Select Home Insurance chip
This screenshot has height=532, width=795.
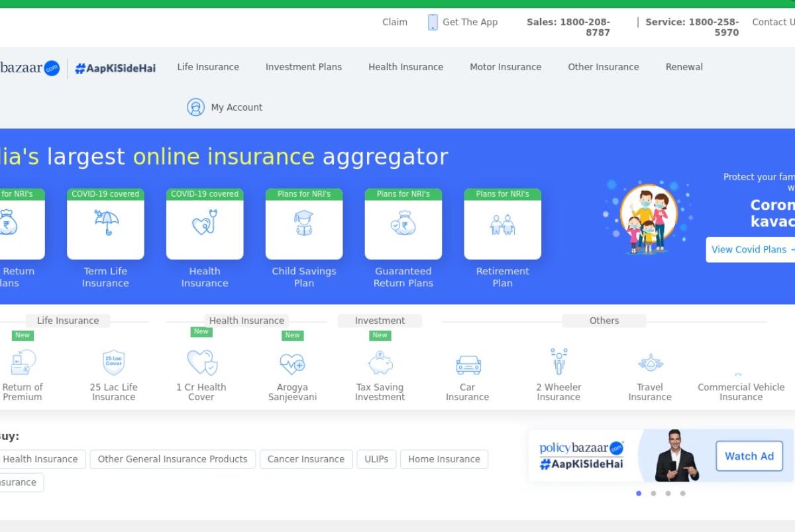[x=444, y=459]
